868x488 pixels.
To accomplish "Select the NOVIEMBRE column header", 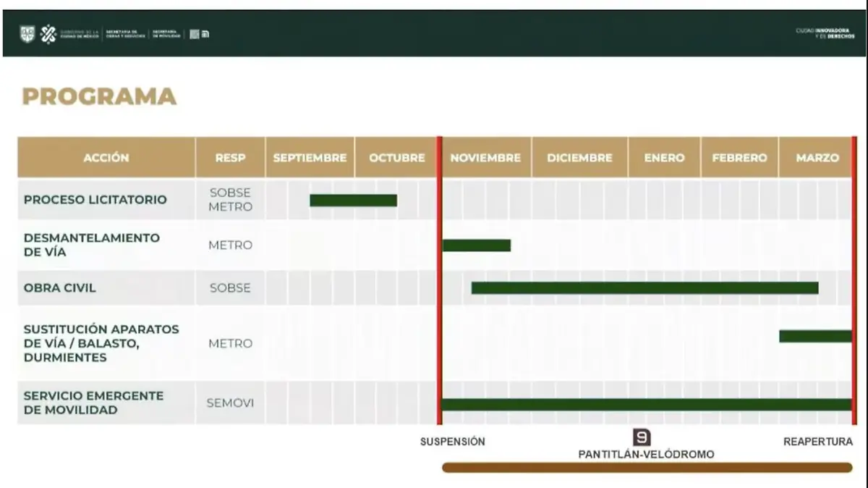I will point(485,158).
